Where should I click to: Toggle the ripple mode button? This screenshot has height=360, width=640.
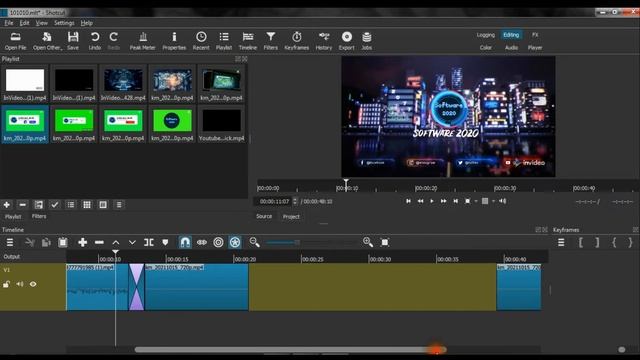click(218, 242)
